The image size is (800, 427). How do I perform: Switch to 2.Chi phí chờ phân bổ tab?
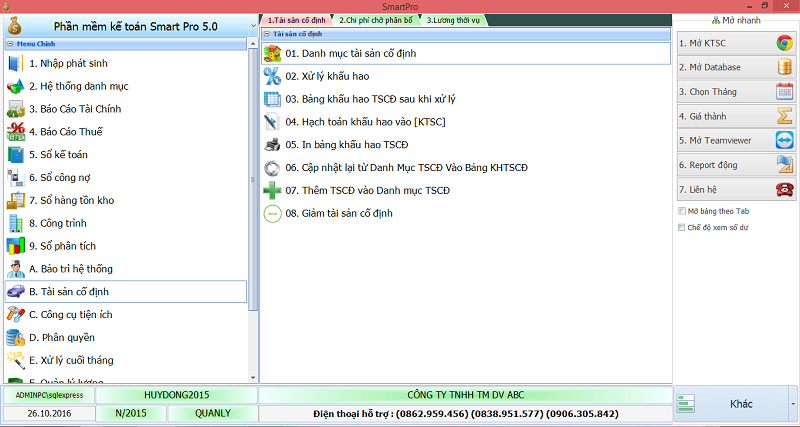376,20
